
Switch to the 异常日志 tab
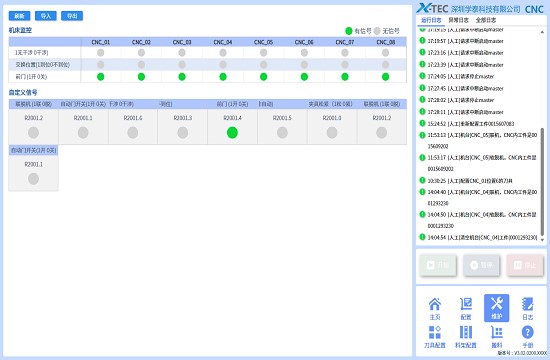coord(458,20)
